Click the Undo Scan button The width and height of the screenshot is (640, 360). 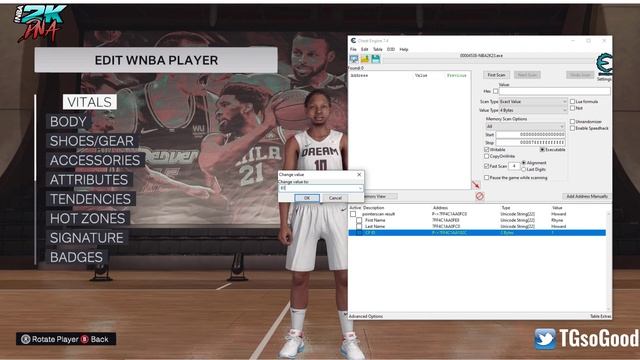[580, 75]
